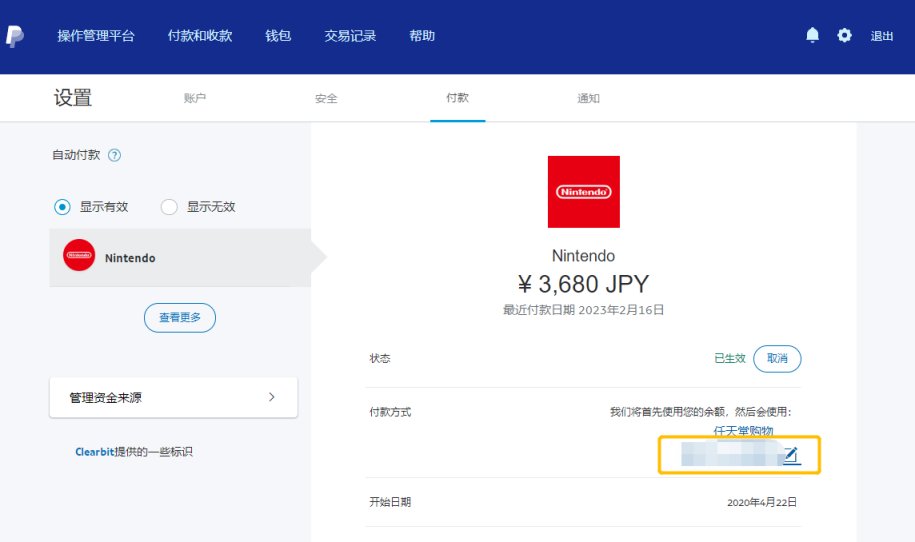Click the 设置 page heading
This screenshot has width=915, height=542.
[x=73, y=97]
